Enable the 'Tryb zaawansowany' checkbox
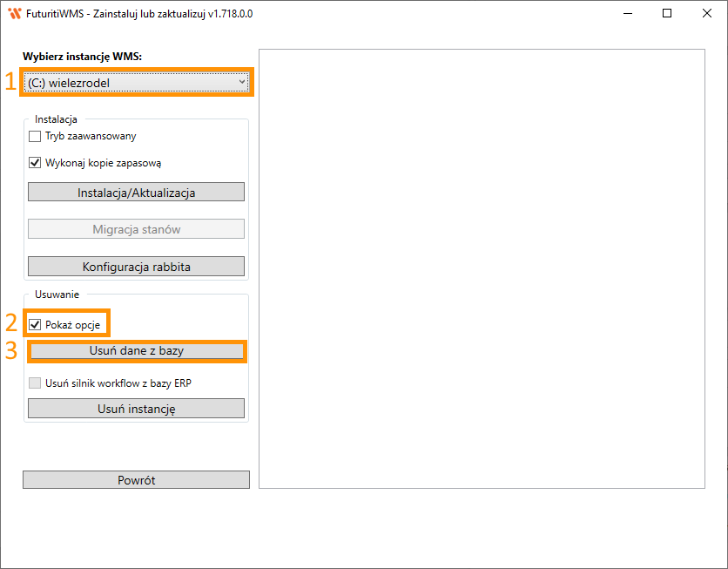Viewport: 728px width, 569px height. (x=36, y=136)
